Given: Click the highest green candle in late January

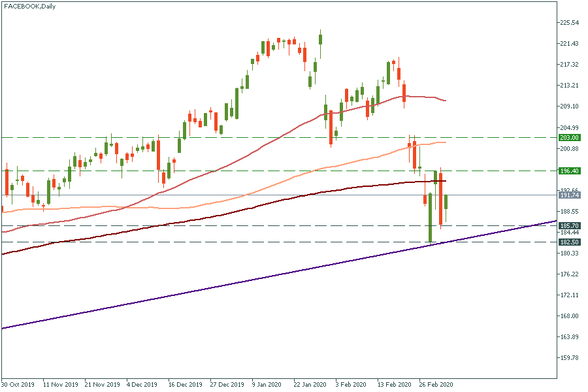Looking at the screenshot, I should (321, 37).
